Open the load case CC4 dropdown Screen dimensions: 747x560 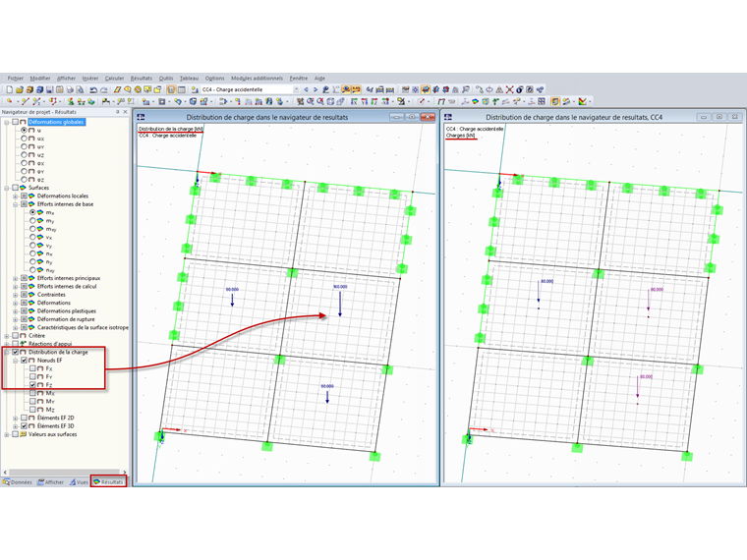pos(296,89)
